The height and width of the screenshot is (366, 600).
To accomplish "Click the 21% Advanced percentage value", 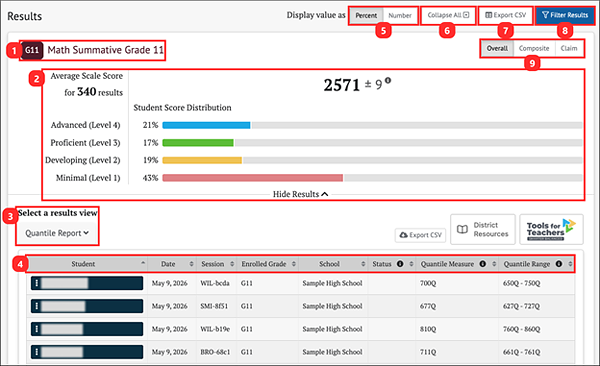I will pyautogui.click(x=150, y=125).
